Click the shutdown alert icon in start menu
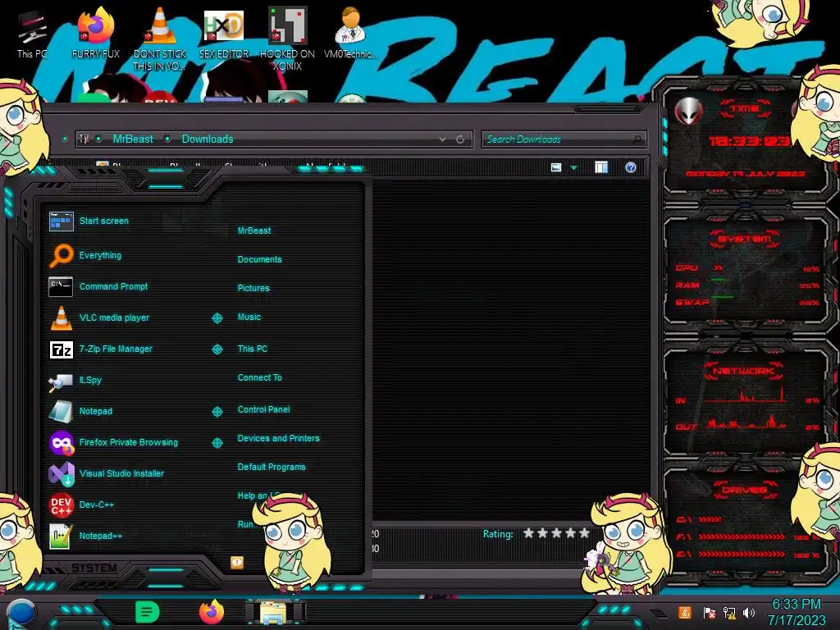840x630 pixels. tap(237, 562)
